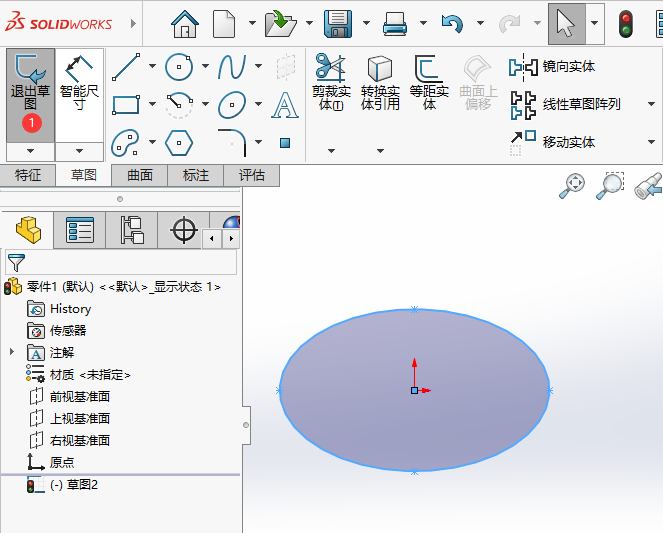This screenshot has height=533, width=663.
Task: Click the 镜向实体 (Mirror Entities) button
Action: click(567, 67)
